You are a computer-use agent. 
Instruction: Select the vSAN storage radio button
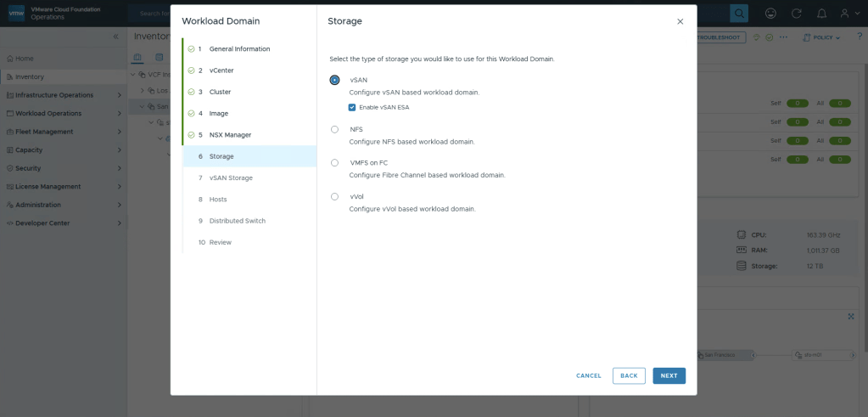click(x=334, y=80)
